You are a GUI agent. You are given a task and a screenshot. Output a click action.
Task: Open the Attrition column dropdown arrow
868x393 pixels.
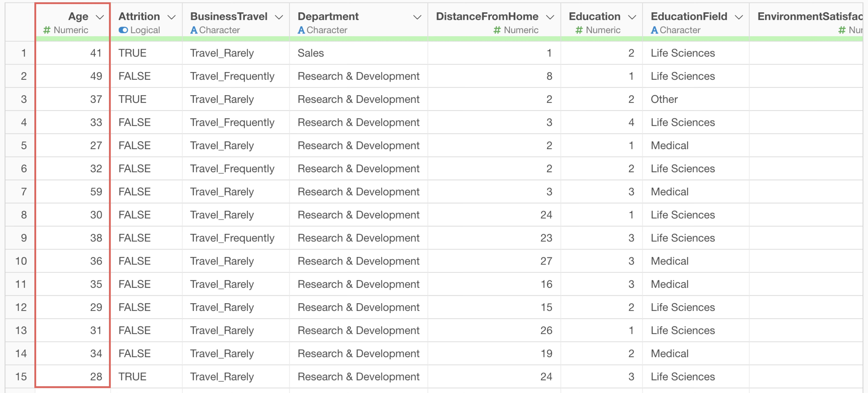coord(172,17)
